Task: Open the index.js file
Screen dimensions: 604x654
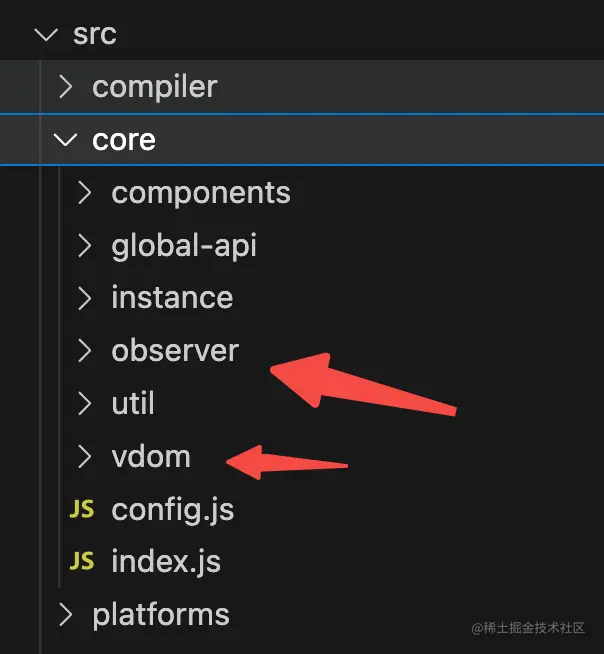Action: tap(166, 562)
